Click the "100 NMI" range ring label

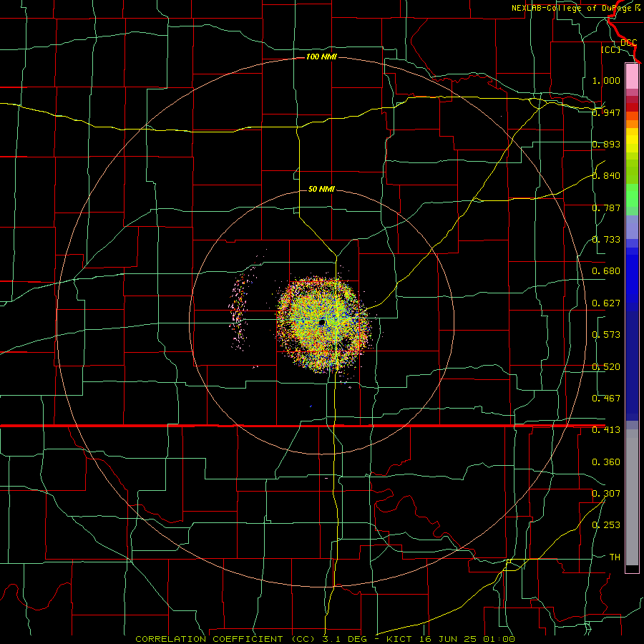coord(321,57)
